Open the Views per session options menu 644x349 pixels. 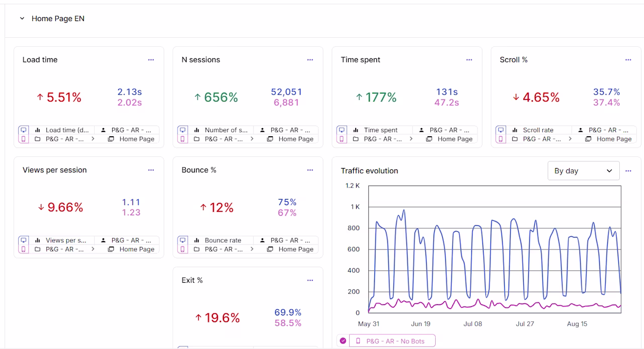point(151,170)
